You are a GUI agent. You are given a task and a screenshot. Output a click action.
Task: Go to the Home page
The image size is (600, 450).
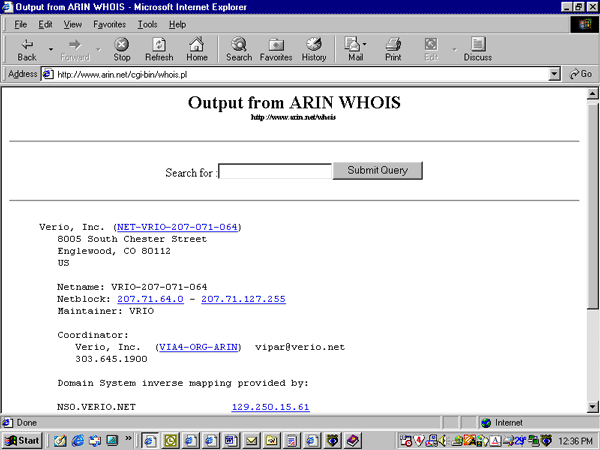[x=197, y=50]
